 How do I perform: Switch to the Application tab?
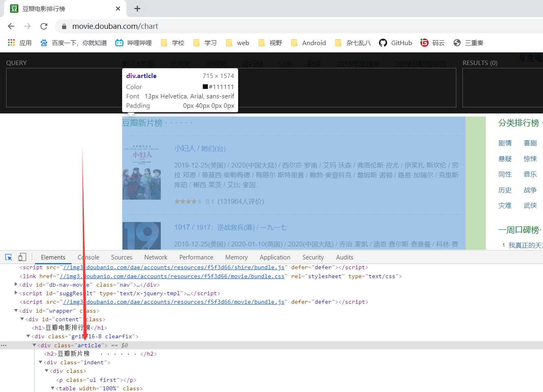coord(275,257)
